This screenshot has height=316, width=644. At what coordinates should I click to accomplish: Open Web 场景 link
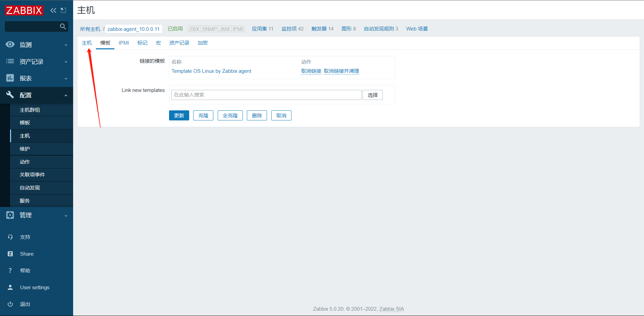(417, 29)
